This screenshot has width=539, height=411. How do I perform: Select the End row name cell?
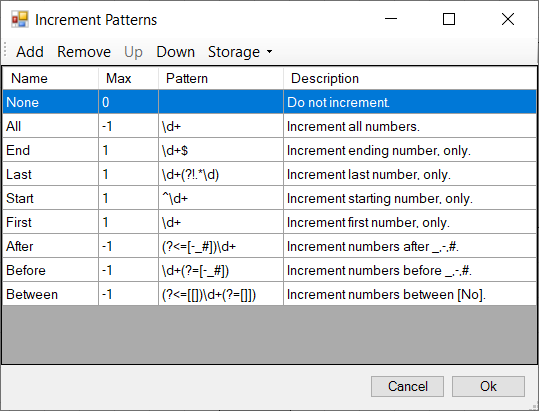pyautogui.click(x=51, y=150)
